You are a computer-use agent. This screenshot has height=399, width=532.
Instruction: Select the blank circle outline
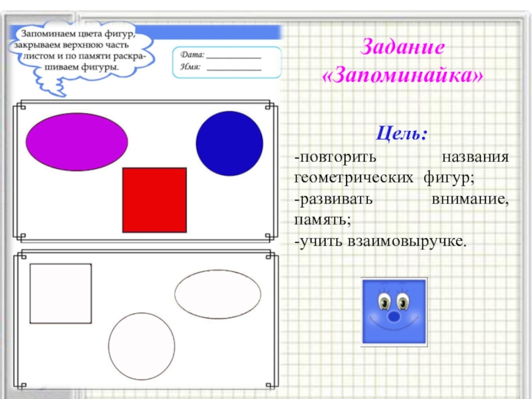(x=142, y=346)
